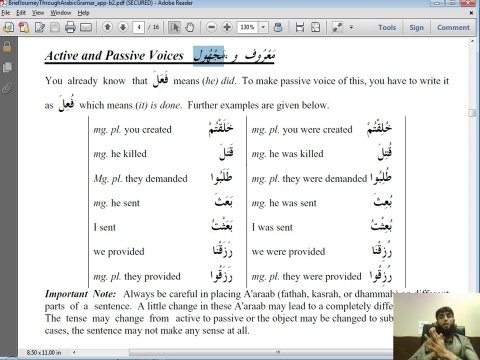The width and height of the screenshot is (480, 360).
Task: Click the cell 'I was sent'
Action: tap(272, 227)
